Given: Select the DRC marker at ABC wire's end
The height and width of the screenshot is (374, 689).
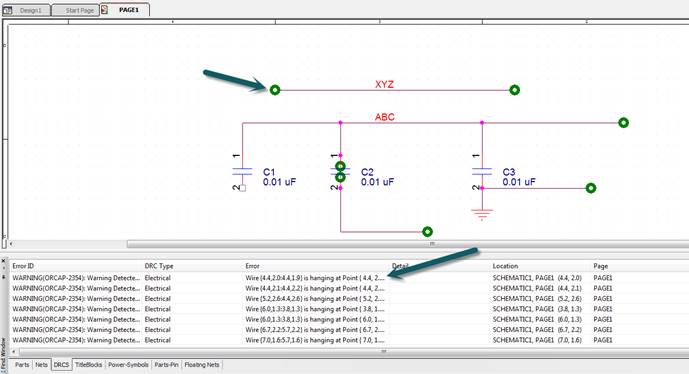Looking at the screenshot, I should [623, 123].
